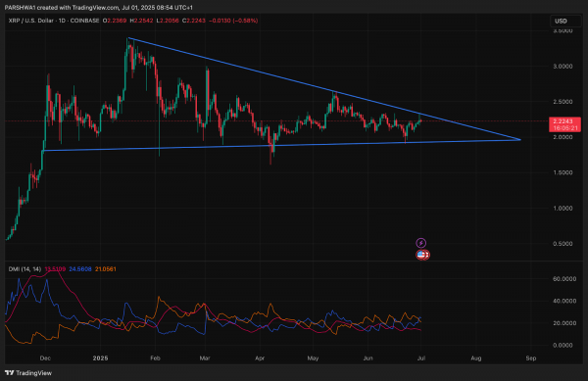Click the 2025 label on time axis
Image resolution: width=588 pixels, height=381 pixels.
[100, 358]
